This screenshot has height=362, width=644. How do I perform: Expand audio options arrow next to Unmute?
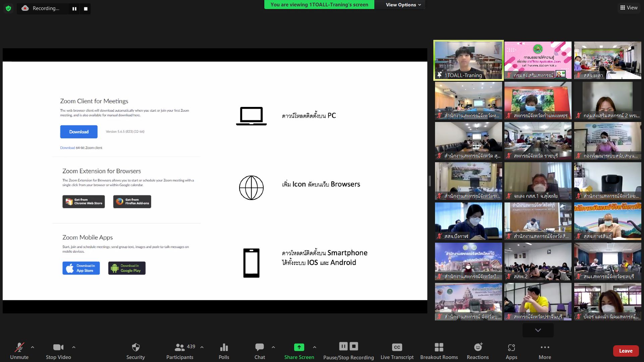point(33,347)
